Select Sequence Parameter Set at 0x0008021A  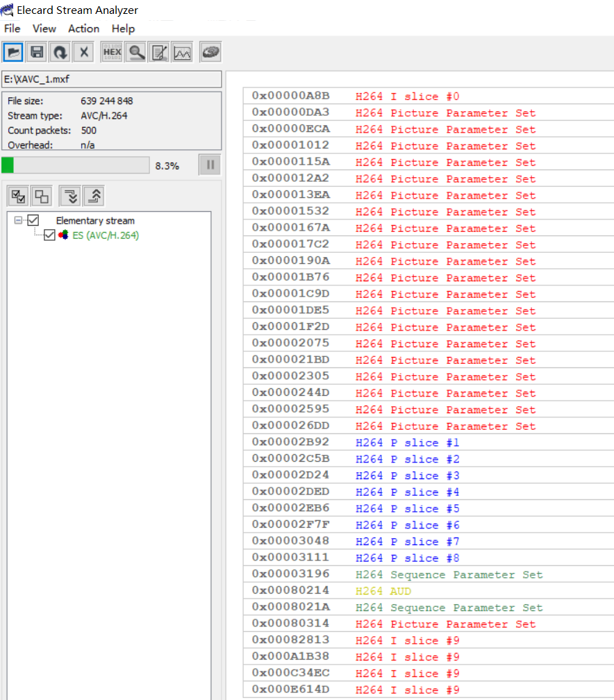click(x=429, y=608)
